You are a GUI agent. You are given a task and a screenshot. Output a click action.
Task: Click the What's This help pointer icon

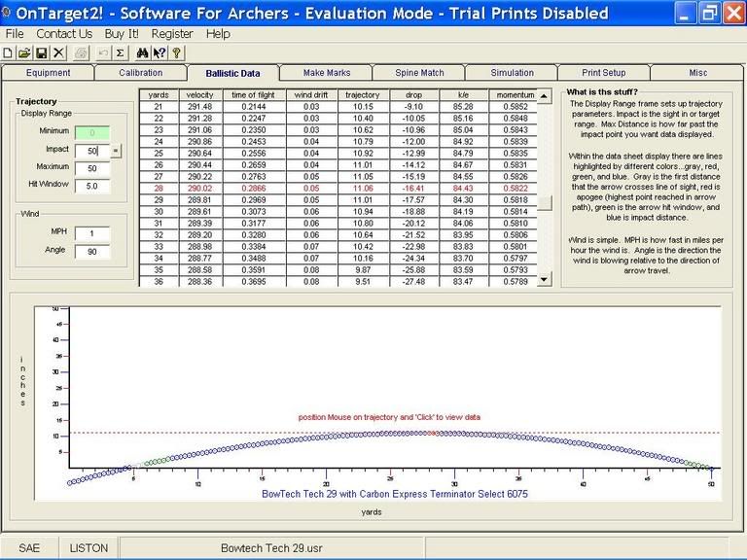[160, 52]
